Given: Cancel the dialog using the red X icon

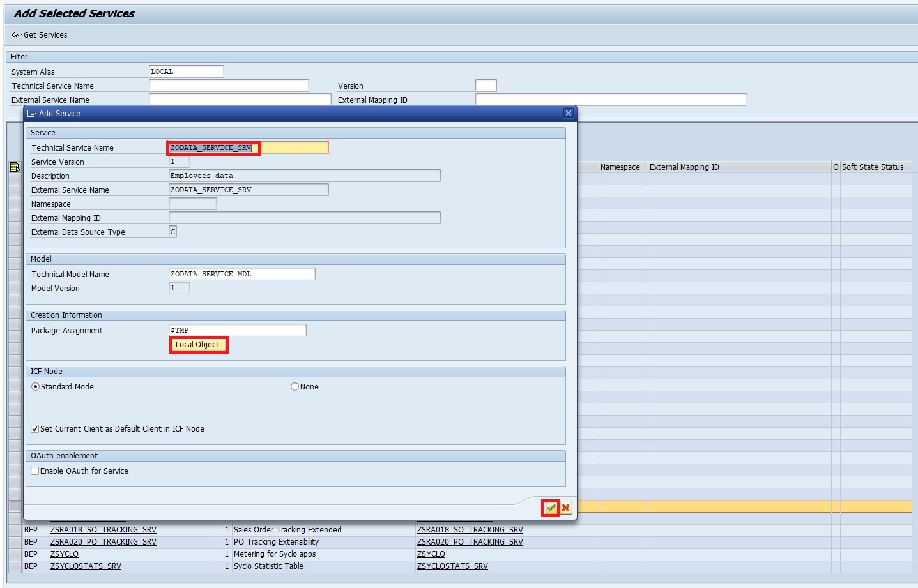Looking at the screenshot, I should [565, 508].
